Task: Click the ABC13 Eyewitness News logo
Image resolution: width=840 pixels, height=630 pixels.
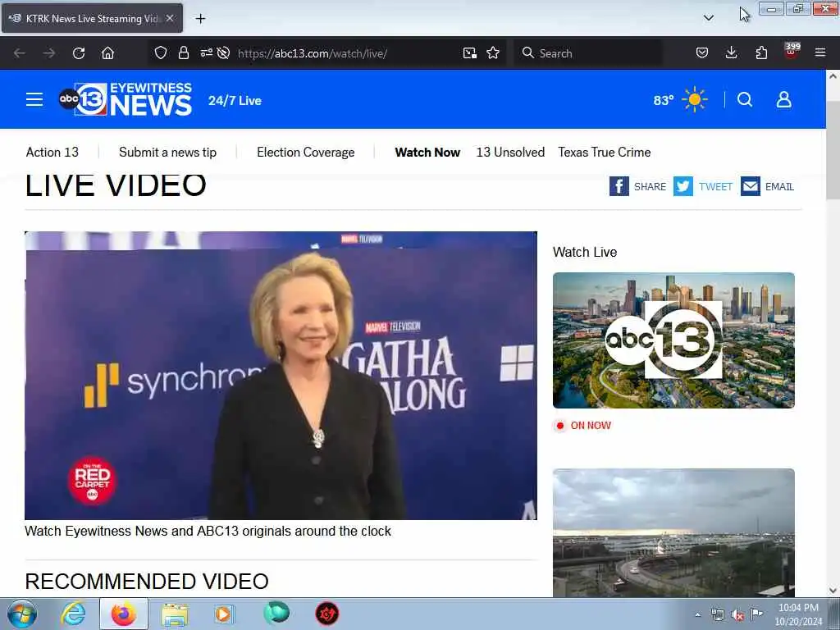Action: [126, 99]
